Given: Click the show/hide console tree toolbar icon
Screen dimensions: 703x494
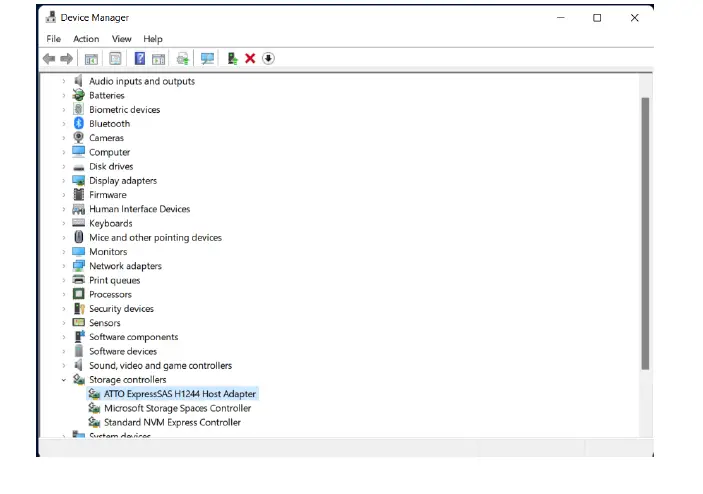Looking at the screenshot, I should pyautogui.click(x=92, y=59).
